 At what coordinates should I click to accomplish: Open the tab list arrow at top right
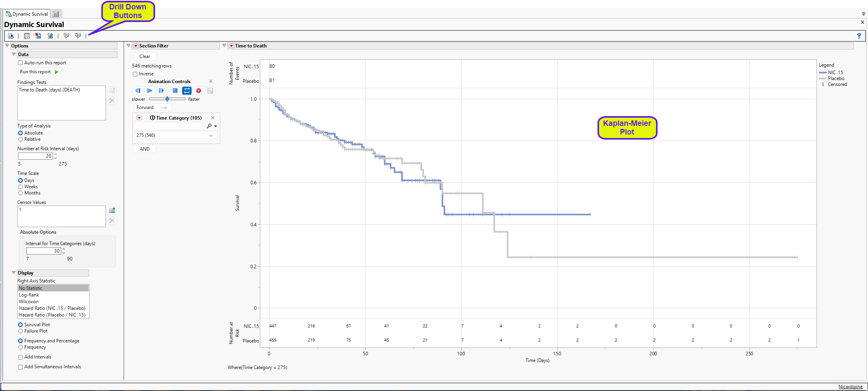click(x=863, y=14)
